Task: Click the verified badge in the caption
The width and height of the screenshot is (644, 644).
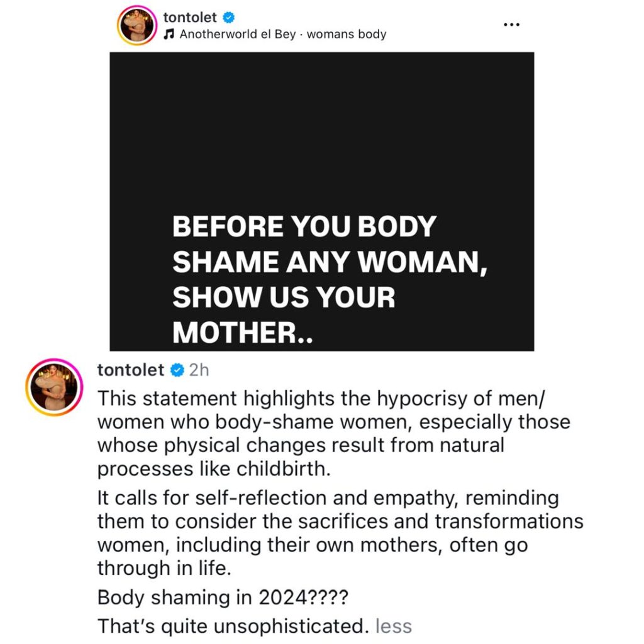Action: coord(177,370)
